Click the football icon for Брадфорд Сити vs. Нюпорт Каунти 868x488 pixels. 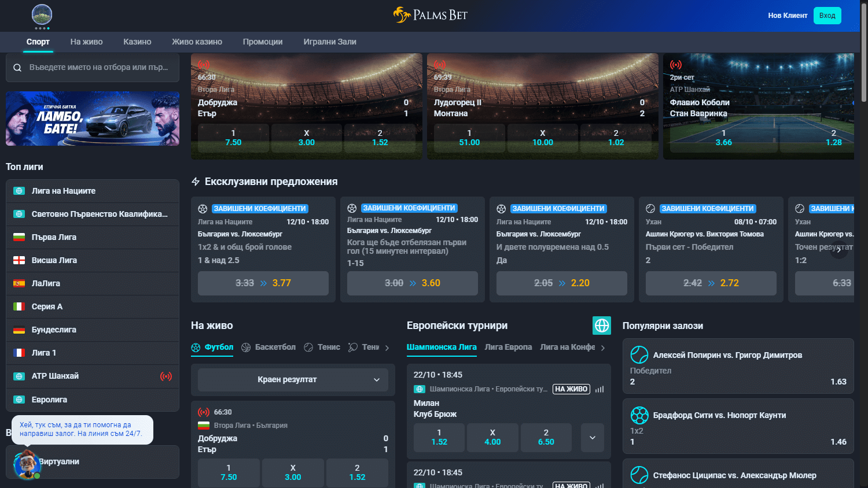point(639,415)
